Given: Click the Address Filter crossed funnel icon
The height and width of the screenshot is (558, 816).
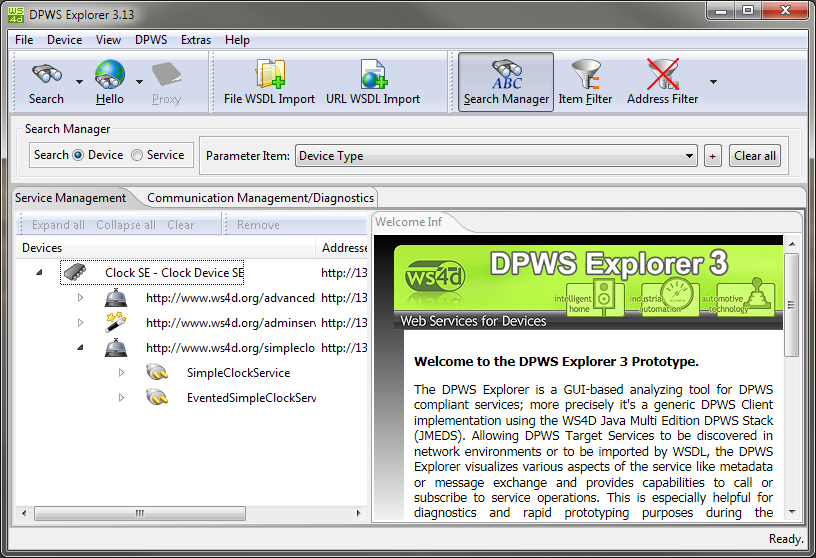Looking at the screenshot, I should pos(662,74).
